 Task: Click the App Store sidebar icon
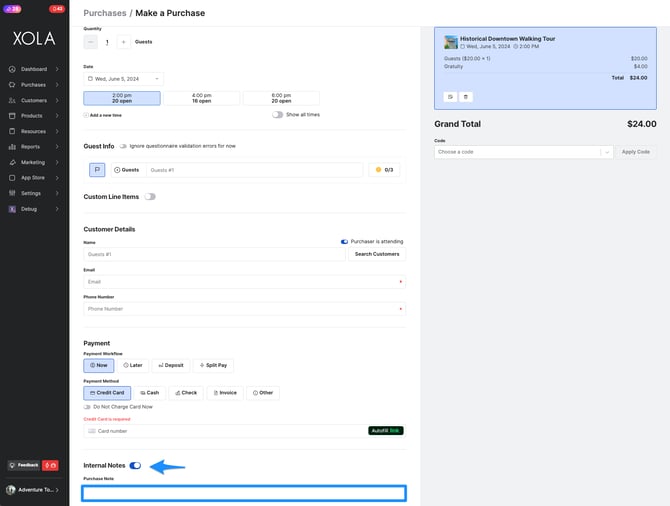coord(12,178)
